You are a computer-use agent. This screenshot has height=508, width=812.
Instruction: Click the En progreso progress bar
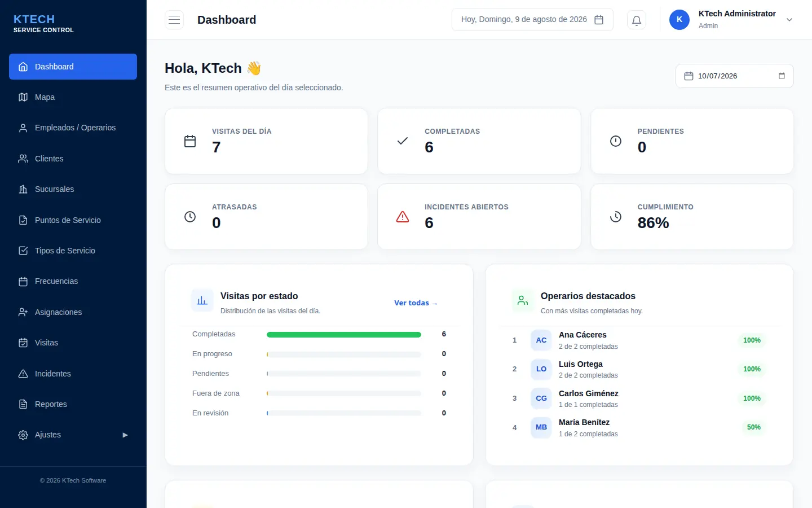(344, 354)
